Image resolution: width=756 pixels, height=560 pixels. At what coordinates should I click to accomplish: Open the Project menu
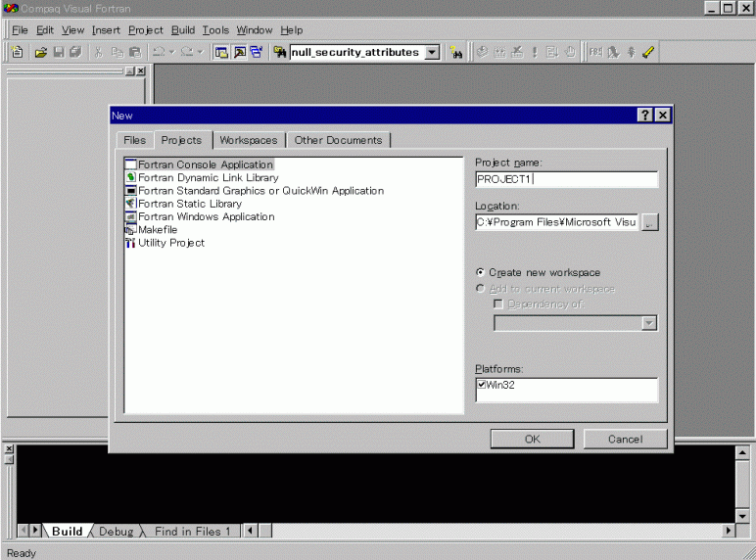146,30
